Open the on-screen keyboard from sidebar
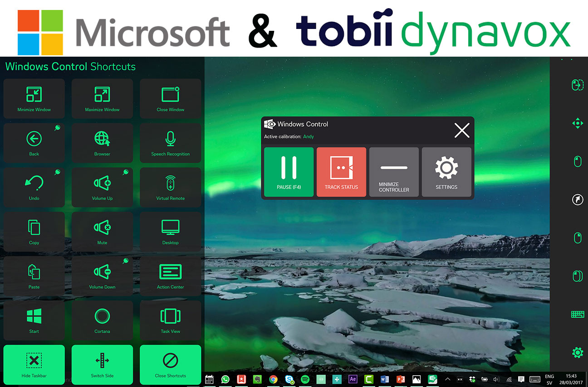 pyautogui.click(x=577, y=314)
